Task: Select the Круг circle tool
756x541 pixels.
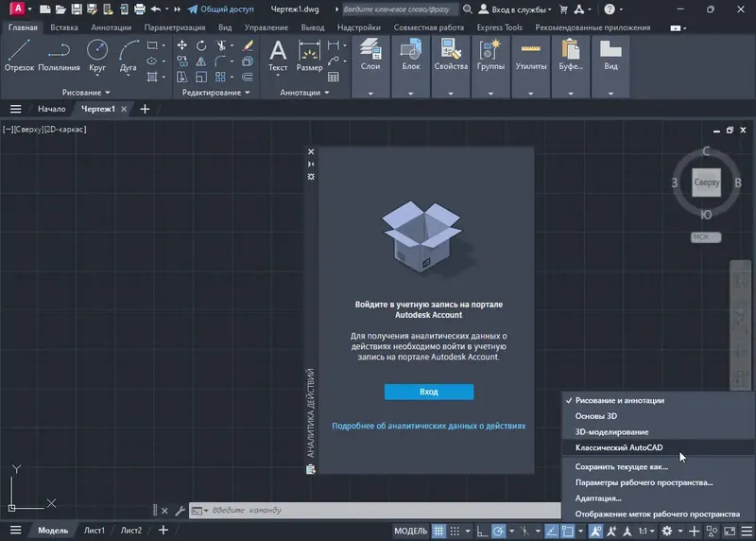Action: coord(97,57)
